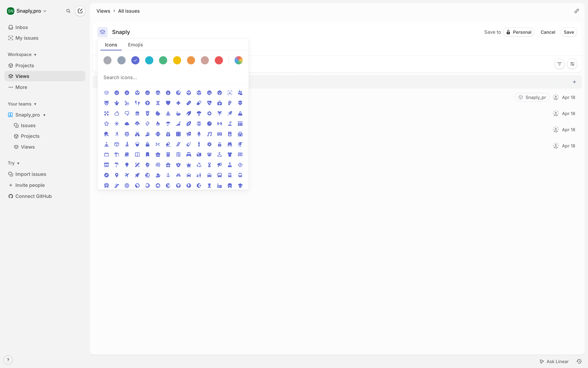Choose the skull icon
Viewport: 588px width, 368px height.
[240, 103]
